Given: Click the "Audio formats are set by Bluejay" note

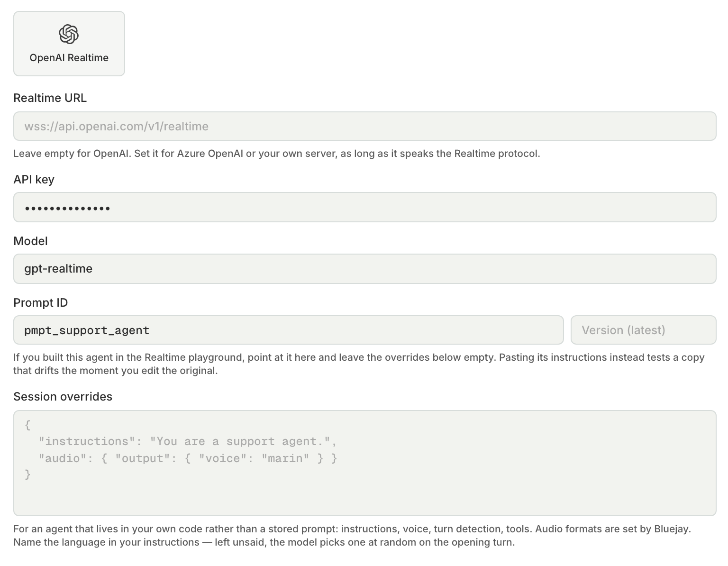Looking at the screenshot, I should [613, 529].
